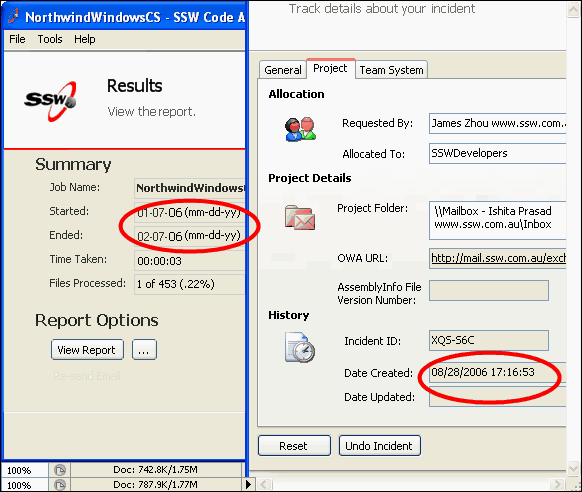The width and height of the screenshot is (582, 492).
Task: Switch to the General tab
Action: 282,70
